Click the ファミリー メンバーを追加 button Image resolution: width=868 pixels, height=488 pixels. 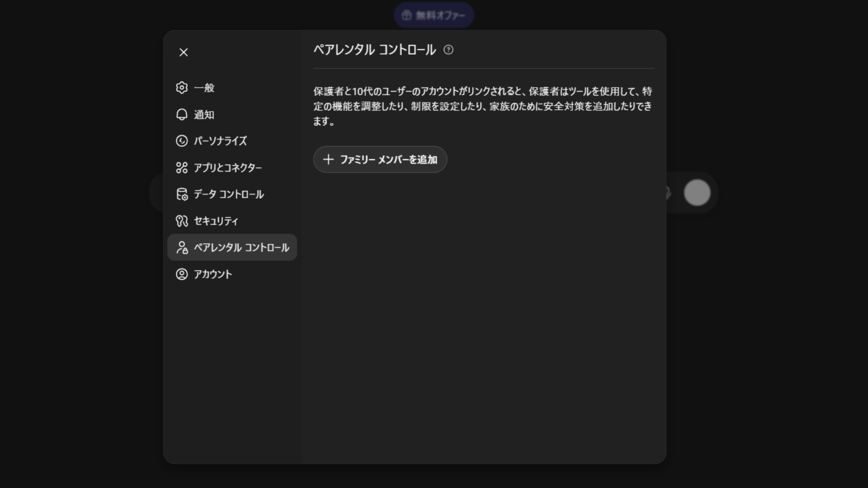coord(380,160)
